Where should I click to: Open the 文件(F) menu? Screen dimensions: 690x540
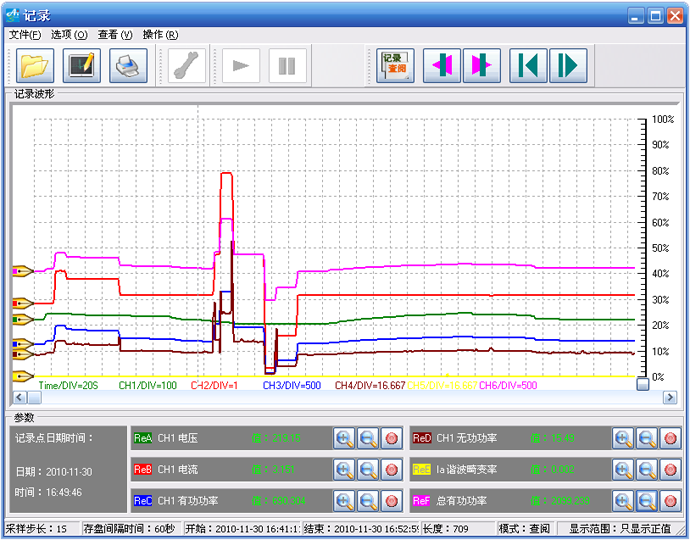point(25,35)
